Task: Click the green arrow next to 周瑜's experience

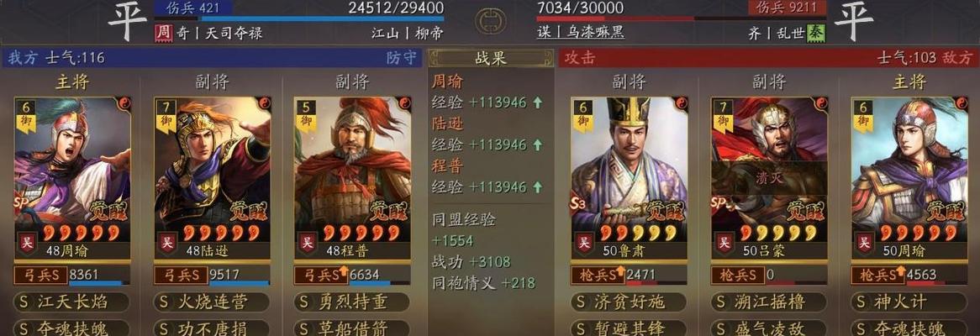Action: [538, 103]
